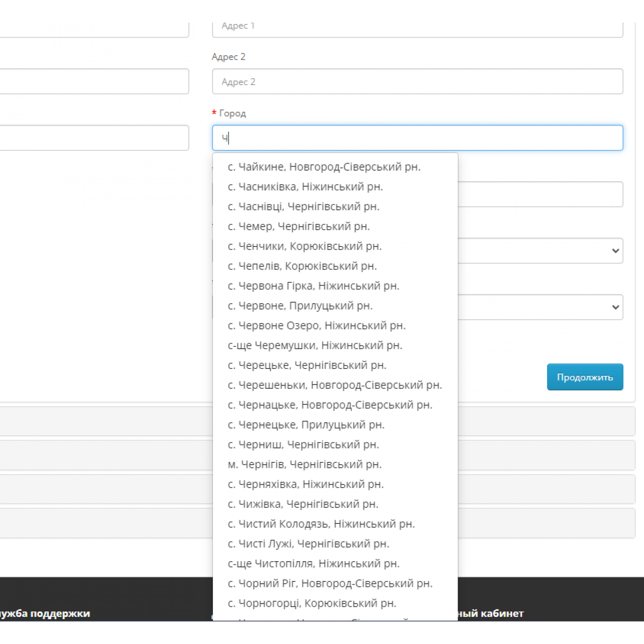644x644 pixels.
Task: Open the upper dropdown below Город
Action: [540, 251]
